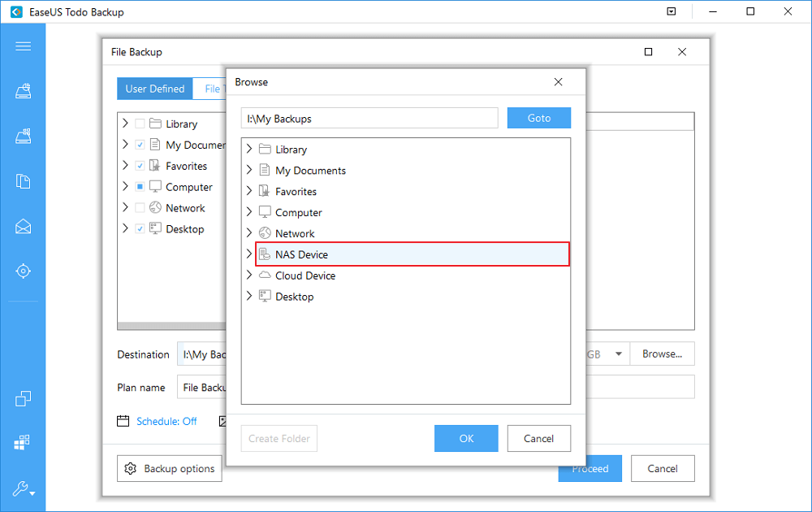Click the Network globe icon in Browse dialog
Image resolution: width=812 pixels, height=512 pixels.
(265, 232)
